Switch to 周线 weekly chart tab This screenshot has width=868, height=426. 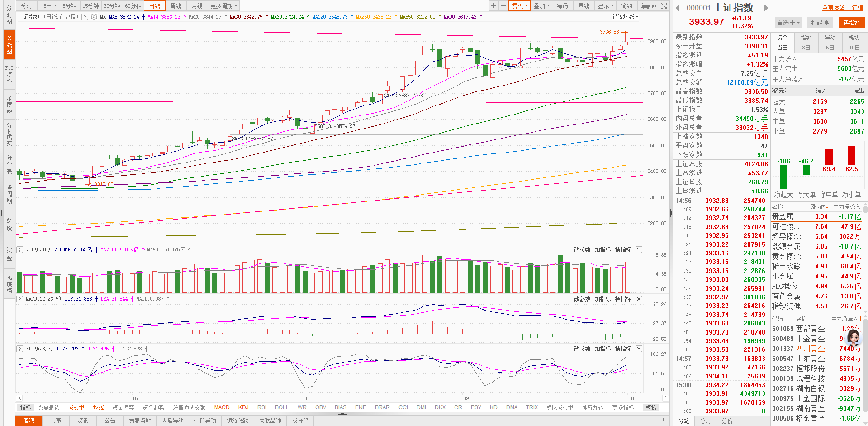tap(176, 6)
